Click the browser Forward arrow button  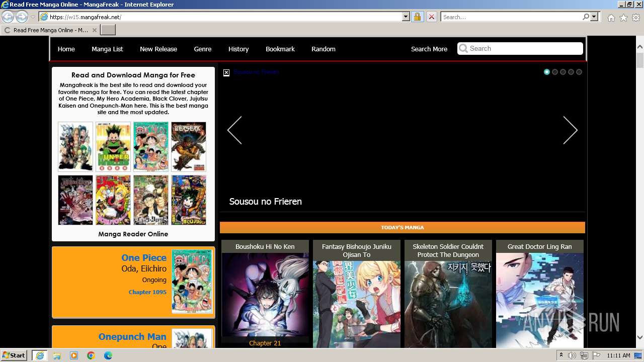tap(22, 17)
